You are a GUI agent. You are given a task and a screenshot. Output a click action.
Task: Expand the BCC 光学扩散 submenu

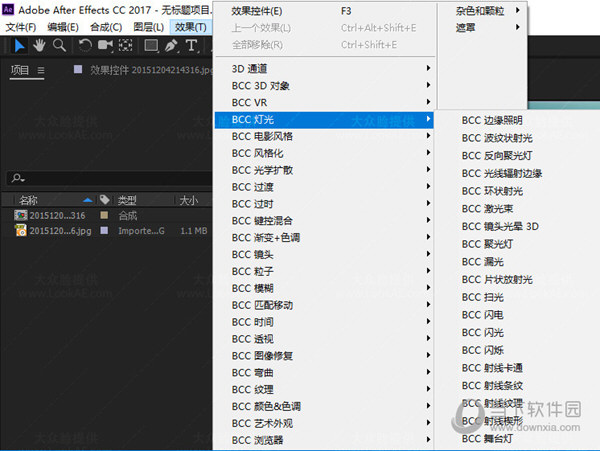point(324,170)
